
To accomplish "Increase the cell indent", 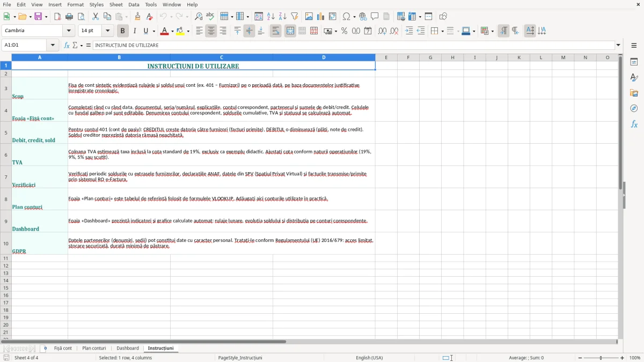I will (409, 31).
